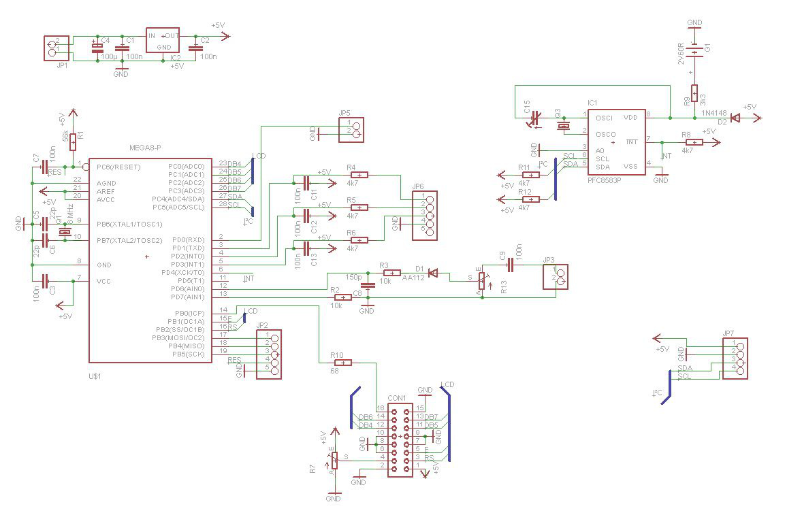Click resistor R11 4k7 symbol
Image resolution: width=802 pixels, height=532 pixels.
point(531,175)
